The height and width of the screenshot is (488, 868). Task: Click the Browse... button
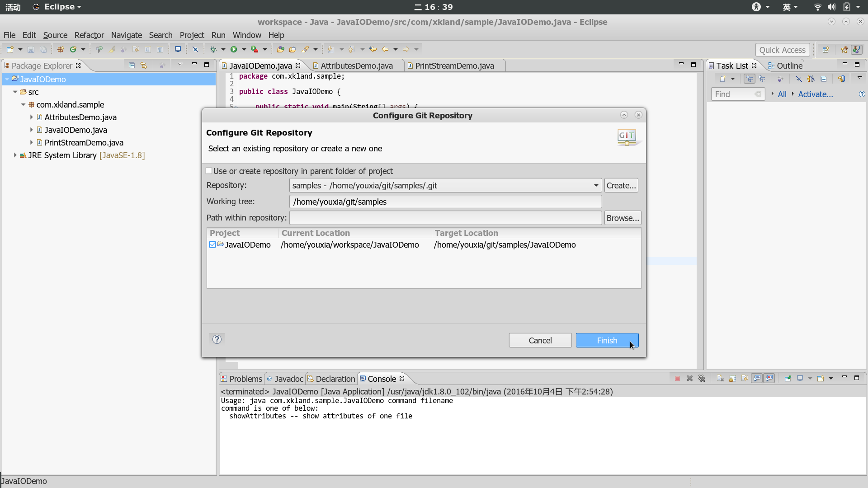[623, 218]
